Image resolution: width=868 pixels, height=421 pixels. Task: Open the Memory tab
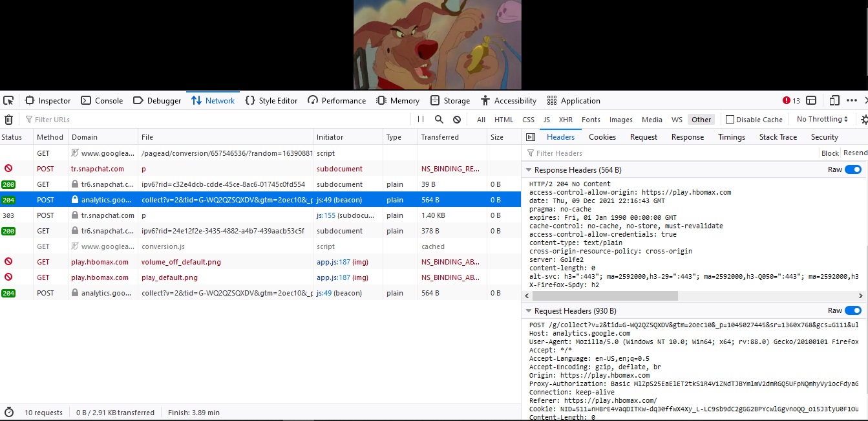click(398, 101)
